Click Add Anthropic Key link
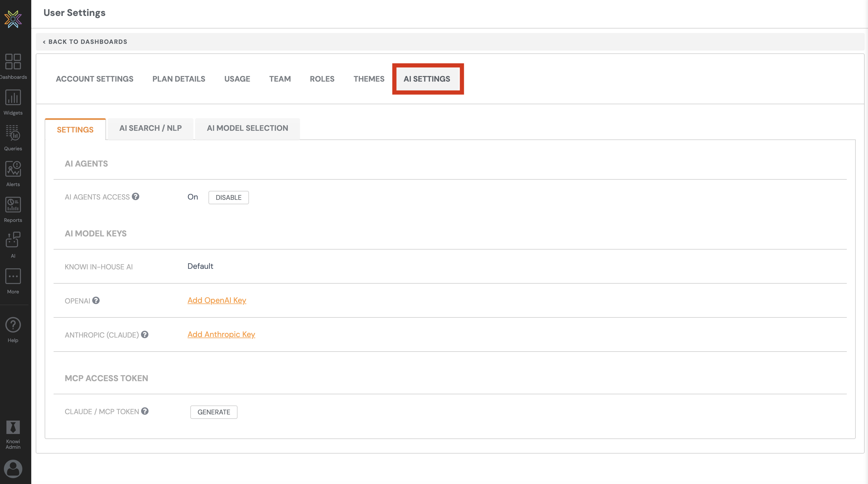The width and height of the screenshot is (868, 484). click(221, 334)
